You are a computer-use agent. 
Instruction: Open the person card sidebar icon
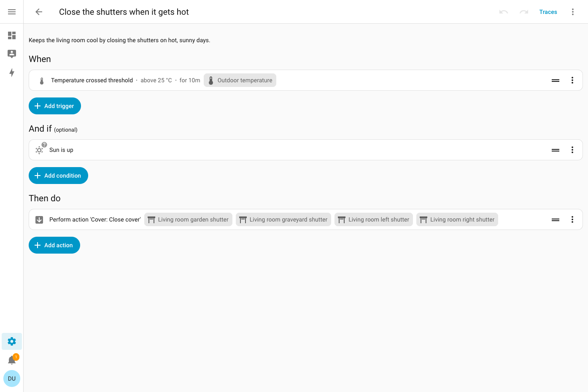pyautogui.click(x=12, y=54)
